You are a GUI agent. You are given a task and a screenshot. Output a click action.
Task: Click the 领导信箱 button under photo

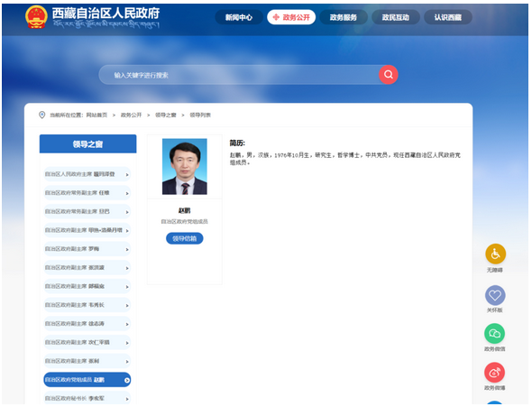click(x=185, y=238)
